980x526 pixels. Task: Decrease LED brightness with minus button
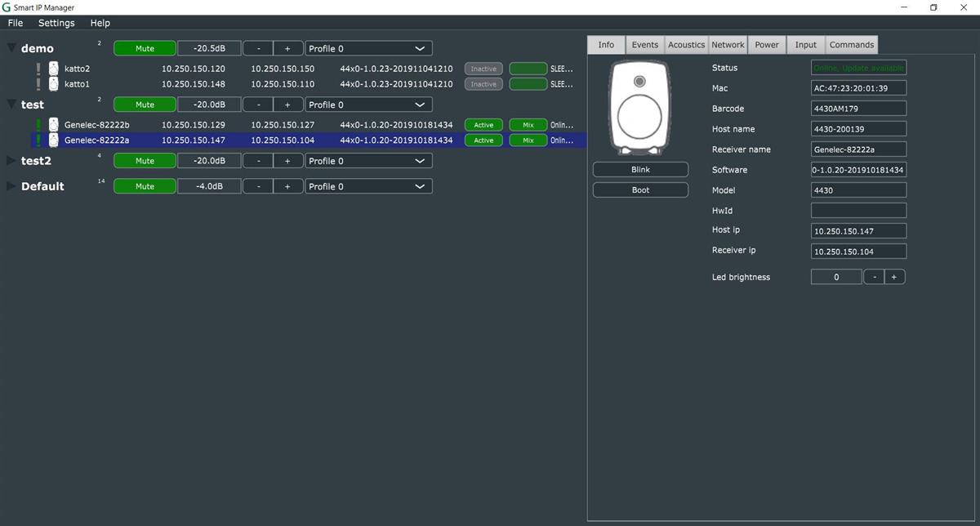[x=875, y=277]
